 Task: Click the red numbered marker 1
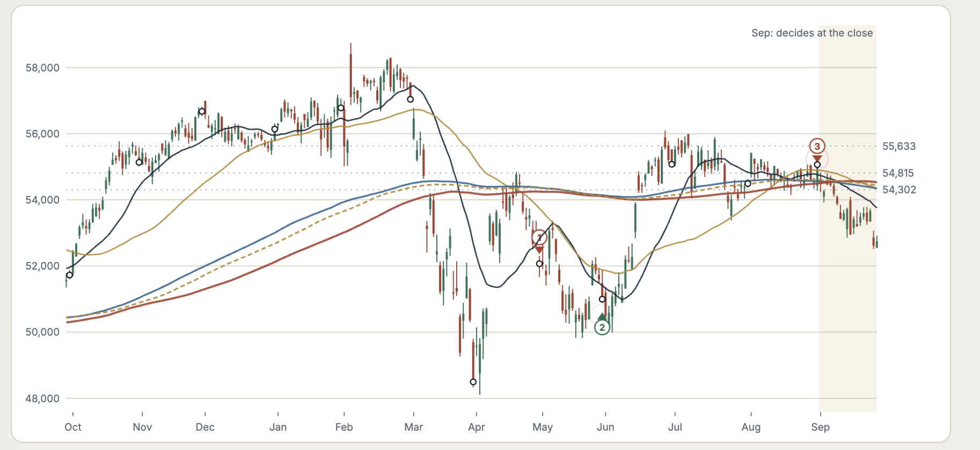(539, 237)
